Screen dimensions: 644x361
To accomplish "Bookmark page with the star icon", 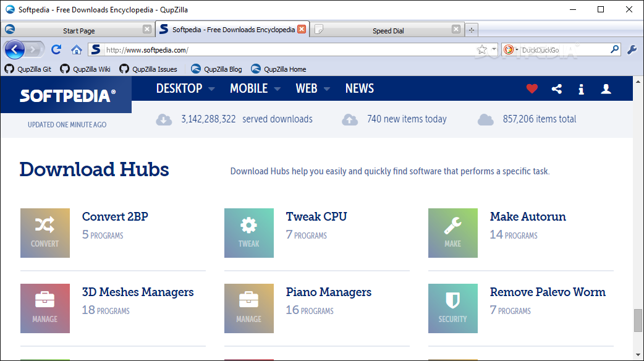I will [482, 49].
